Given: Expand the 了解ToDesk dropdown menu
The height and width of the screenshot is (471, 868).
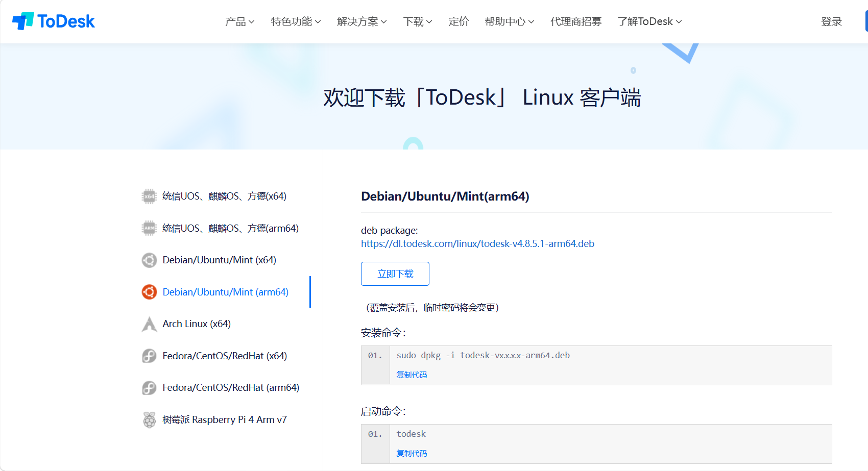Looking at the screenshot, I should [649, 21].
